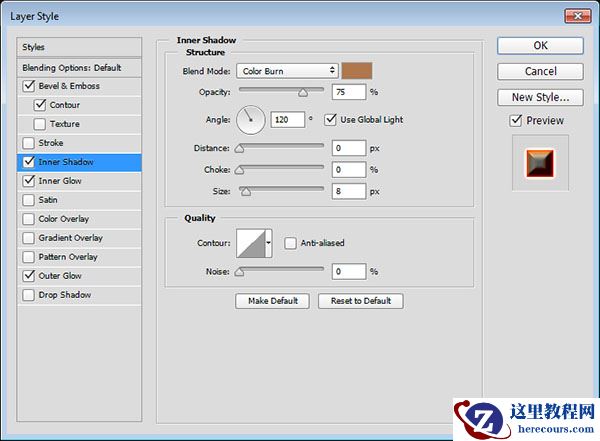The width and height of the screenshot is (600, 441).
Task: Uncheck the Contour checkbox
Action: [x=40, y=105]
